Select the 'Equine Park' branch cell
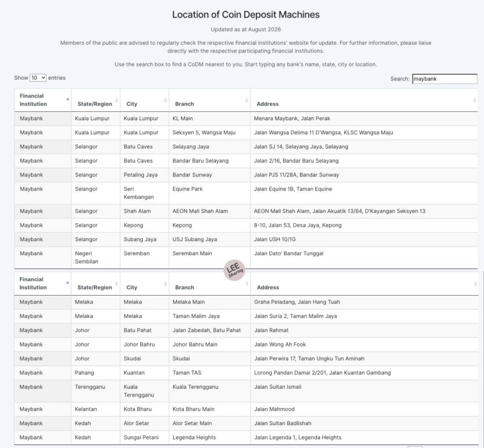The image size is (484, 448). pos(209,193)
